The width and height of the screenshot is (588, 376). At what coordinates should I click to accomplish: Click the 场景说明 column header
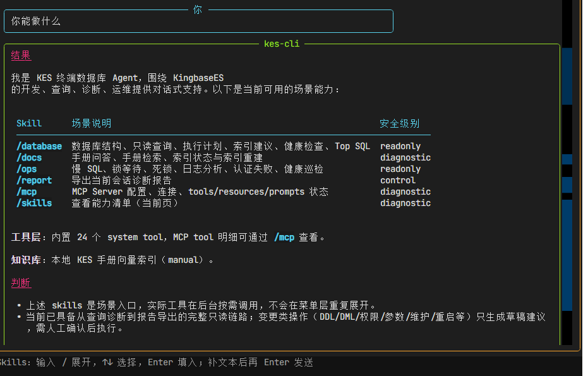(92, 123)
